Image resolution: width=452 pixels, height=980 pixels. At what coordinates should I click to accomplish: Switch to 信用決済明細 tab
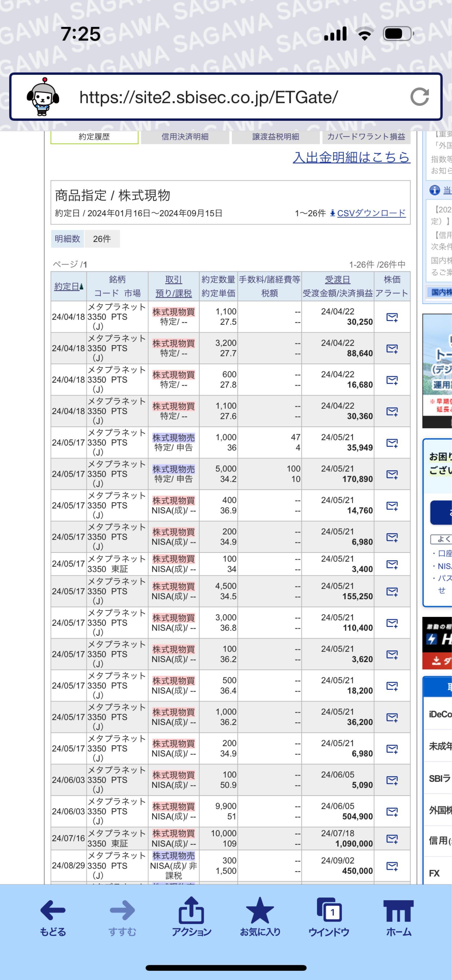tap(185, 137)
